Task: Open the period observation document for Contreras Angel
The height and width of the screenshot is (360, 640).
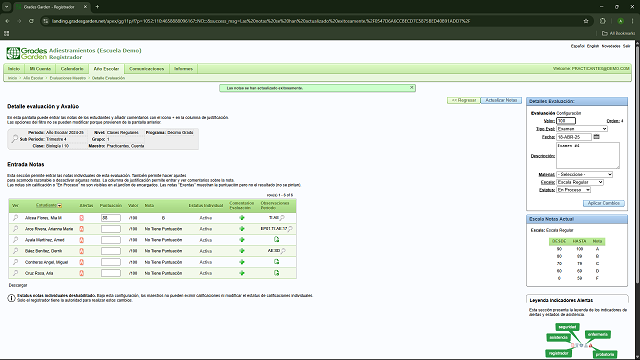Action: pyautogui.click(x=276, y=262)
